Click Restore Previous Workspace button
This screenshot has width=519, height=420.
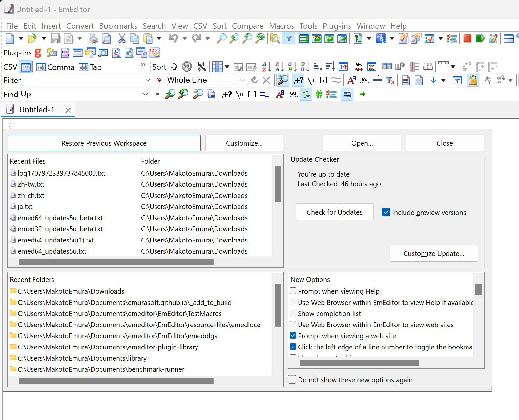pos(104,143)
